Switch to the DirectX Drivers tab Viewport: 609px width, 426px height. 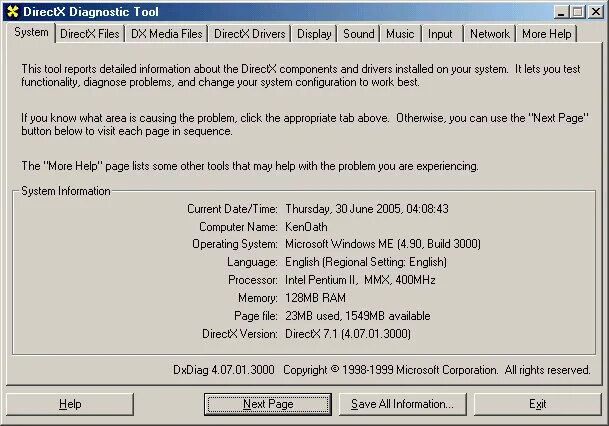[x=250, y=34]
